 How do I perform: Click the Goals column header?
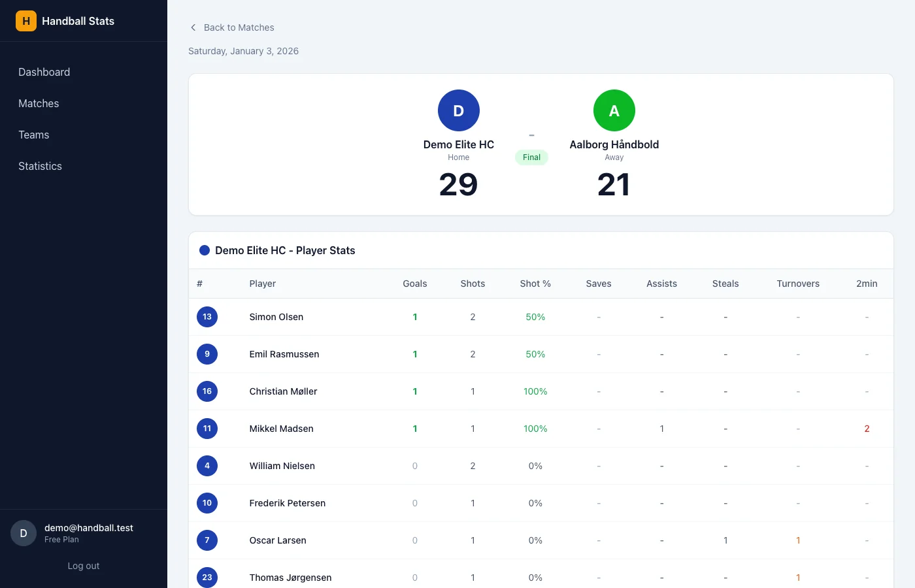[414, 284]
